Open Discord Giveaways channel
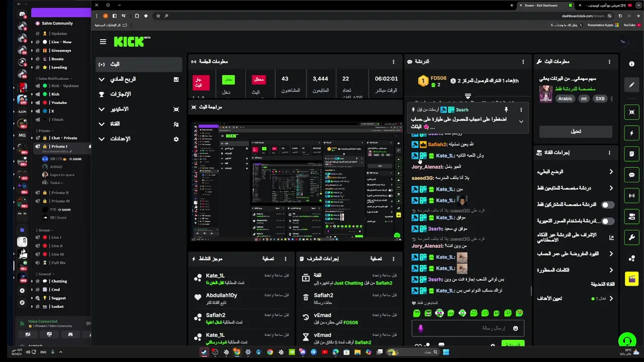The image size is (644, 362). click(x=61, y=50)
